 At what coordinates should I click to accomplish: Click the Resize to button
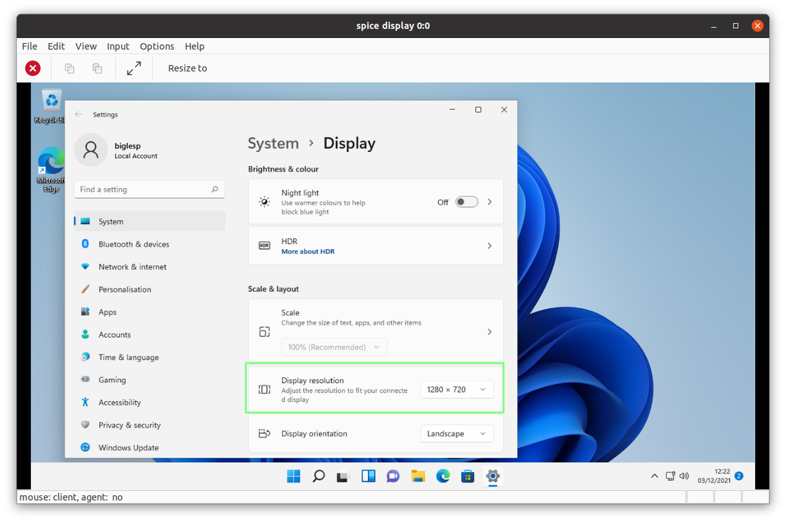pos(187,67)
